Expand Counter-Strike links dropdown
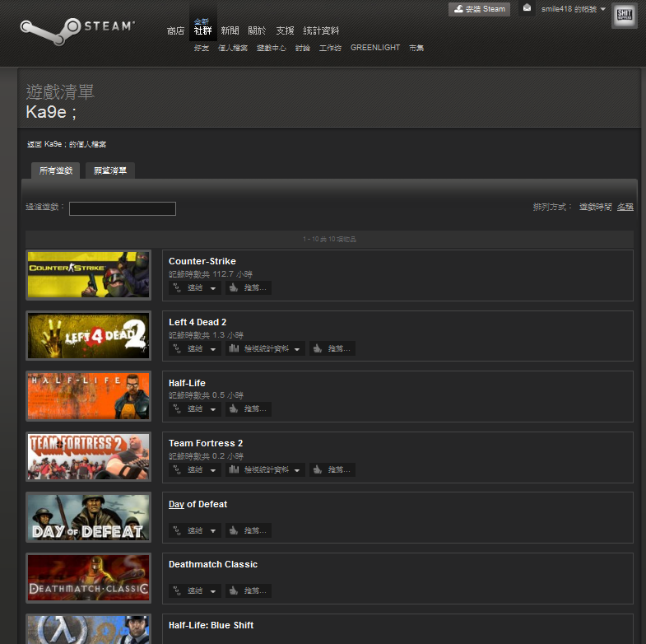This screenshot has height=644, width=646. point(195,287)
